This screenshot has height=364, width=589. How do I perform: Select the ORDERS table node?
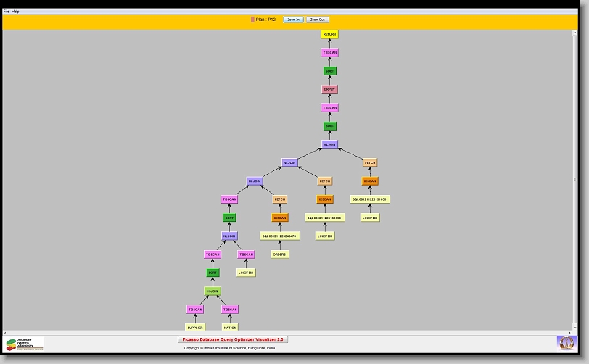click(280, 255)
